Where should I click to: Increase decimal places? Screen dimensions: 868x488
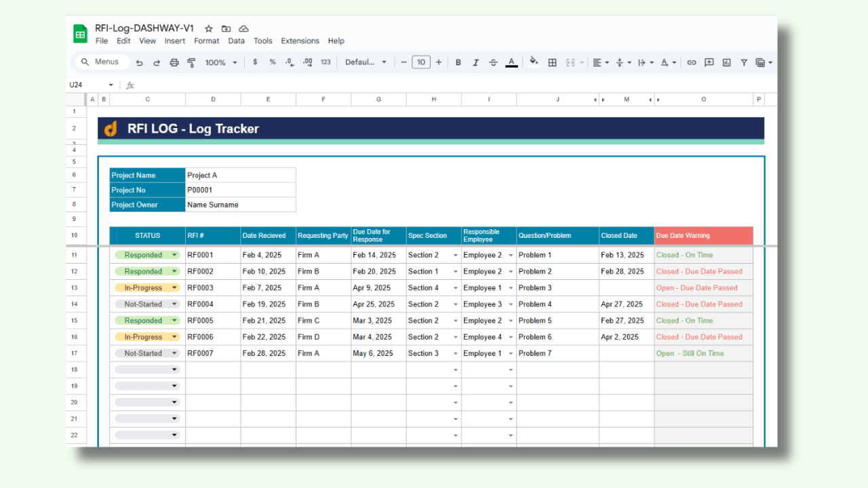click(x=307, y=62)
